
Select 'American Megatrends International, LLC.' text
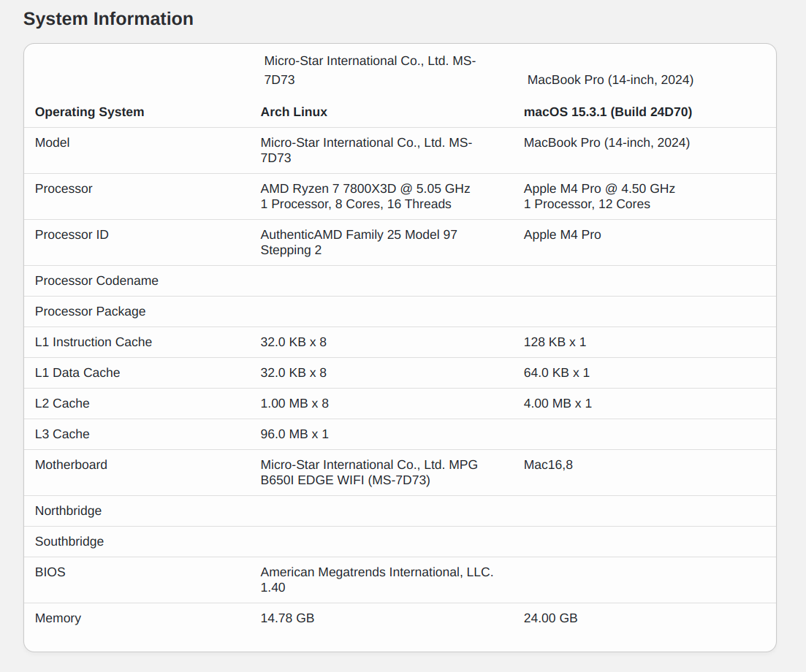377,572
